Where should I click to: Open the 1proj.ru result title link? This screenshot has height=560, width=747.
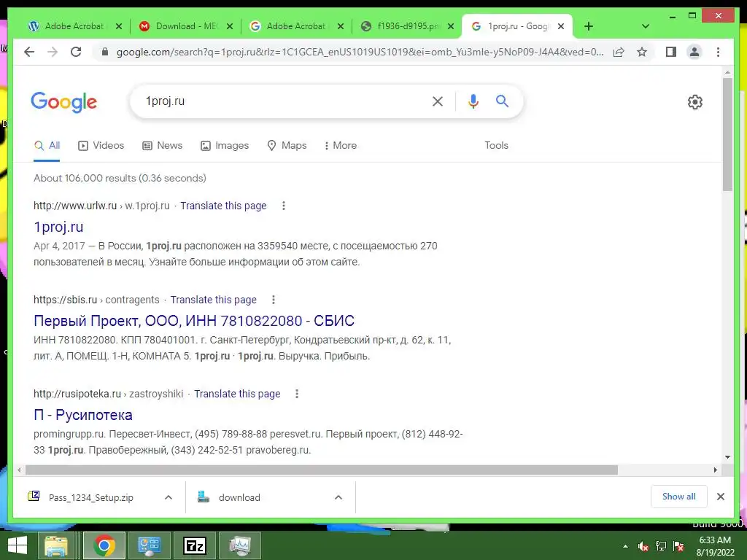click(58, 227)
